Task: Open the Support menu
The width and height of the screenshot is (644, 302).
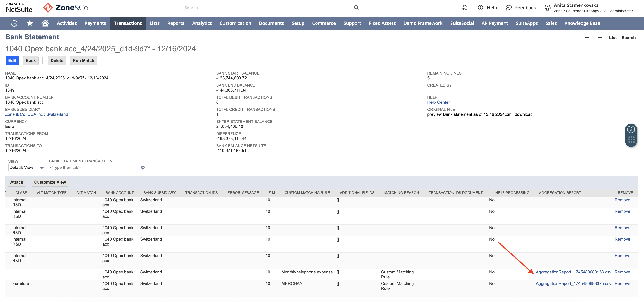Action: coord(352,23)
